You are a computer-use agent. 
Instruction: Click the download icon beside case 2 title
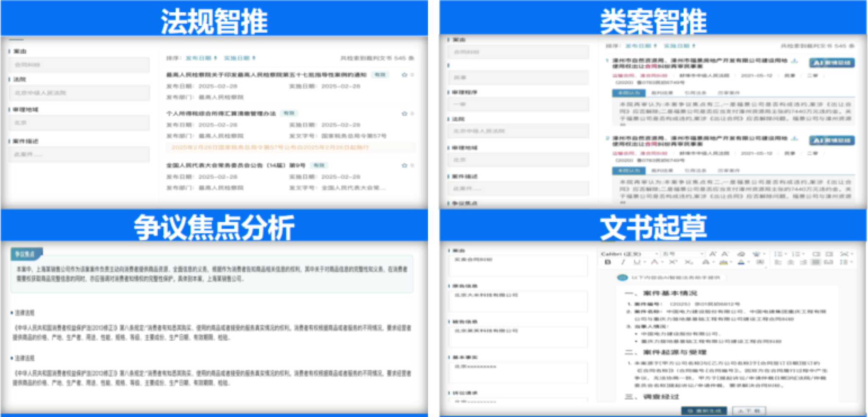tap(795, 139)
